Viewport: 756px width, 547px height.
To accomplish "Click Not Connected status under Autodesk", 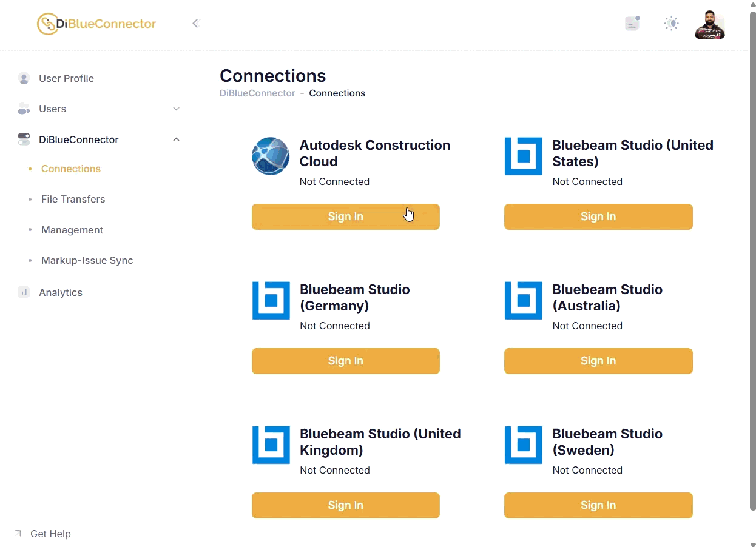I will coord(334,181).
